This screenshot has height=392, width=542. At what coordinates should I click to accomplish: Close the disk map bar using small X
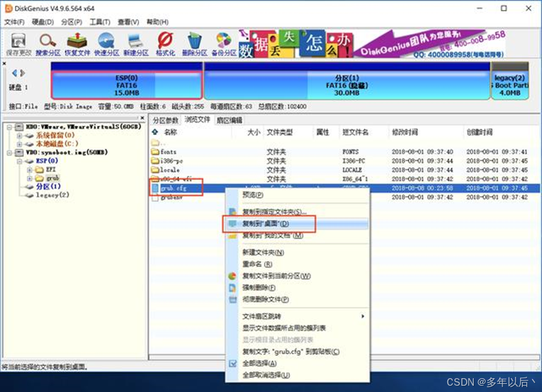click(4, 63)
